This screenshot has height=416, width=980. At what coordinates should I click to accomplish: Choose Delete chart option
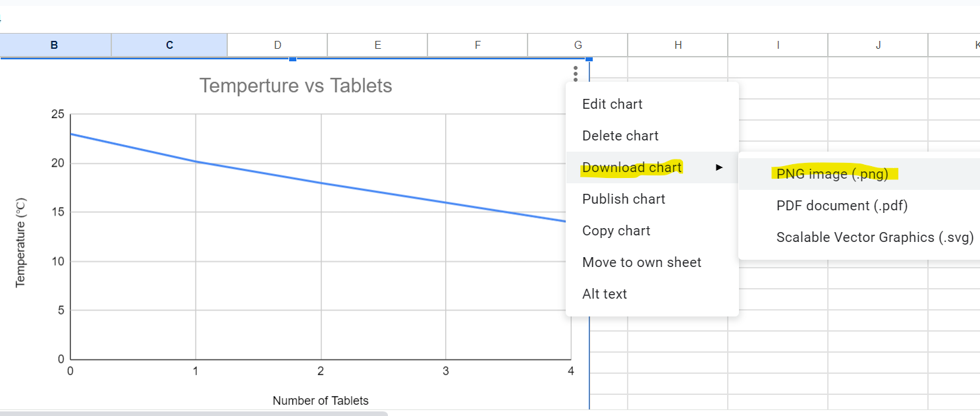620,136
